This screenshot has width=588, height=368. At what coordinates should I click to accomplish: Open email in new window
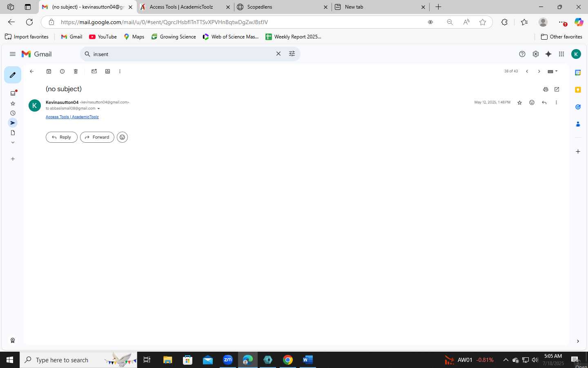557,89
